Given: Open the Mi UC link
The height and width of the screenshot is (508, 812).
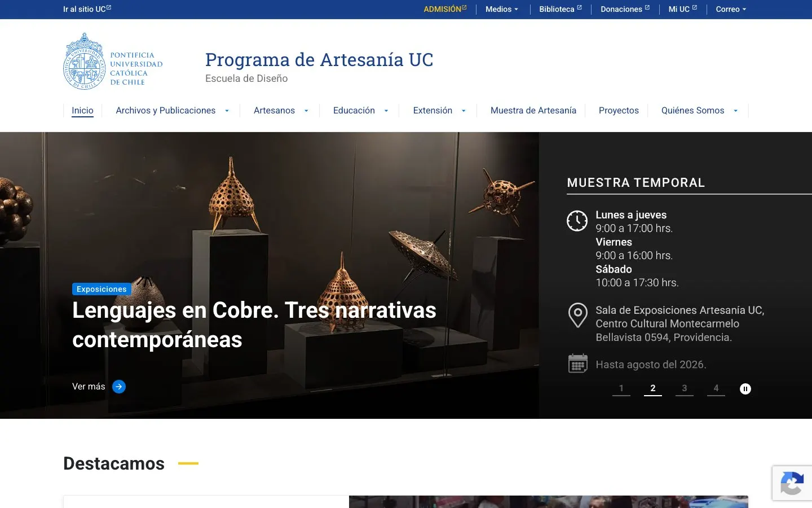Looking at the screenshot, I should point(683,9).
